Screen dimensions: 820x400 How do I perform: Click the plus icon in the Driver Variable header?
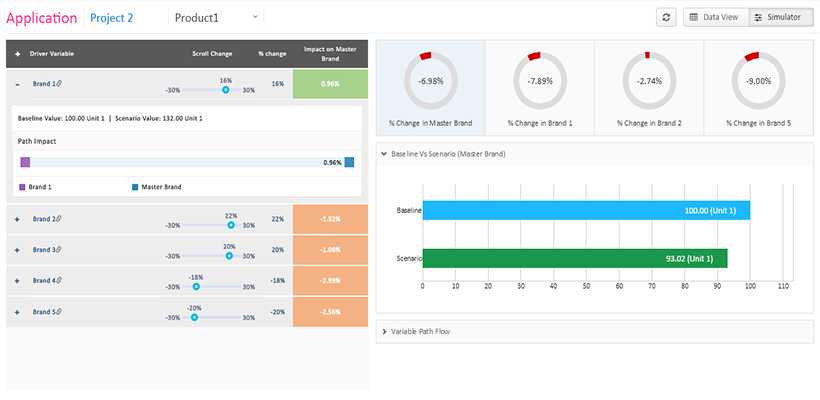point(18,53)
